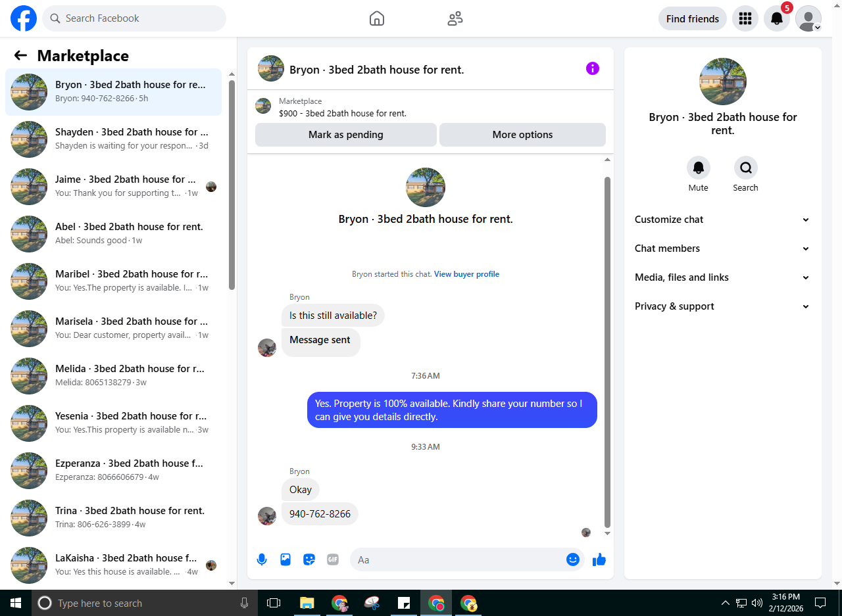Click the chat messages scrollbar

point(607,352)
